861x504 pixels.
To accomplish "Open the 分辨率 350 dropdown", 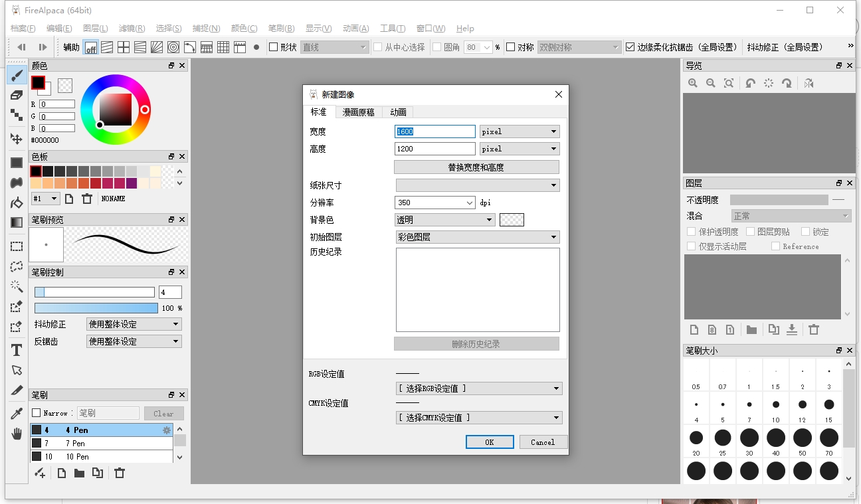I will click(434, 203).
